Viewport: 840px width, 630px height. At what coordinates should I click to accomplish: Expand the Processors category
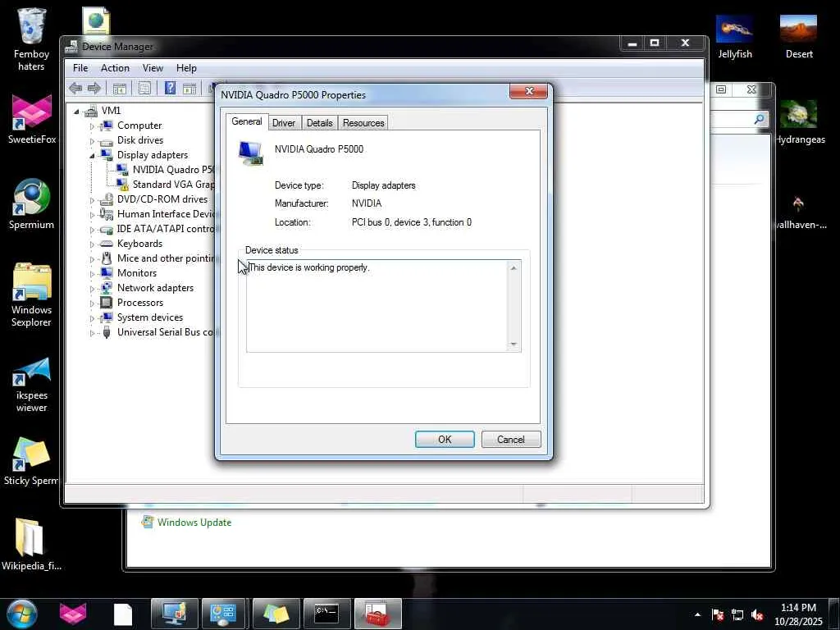(92, 304)
